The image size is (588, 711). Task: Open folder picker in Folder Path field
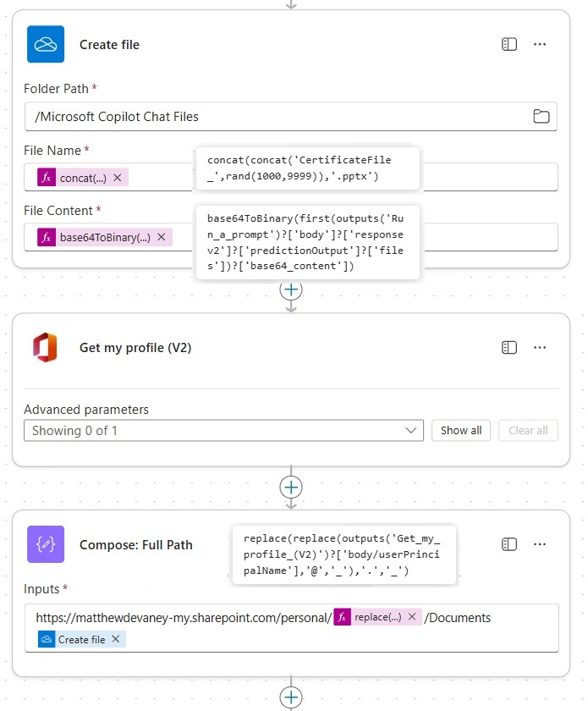[541, 117]
